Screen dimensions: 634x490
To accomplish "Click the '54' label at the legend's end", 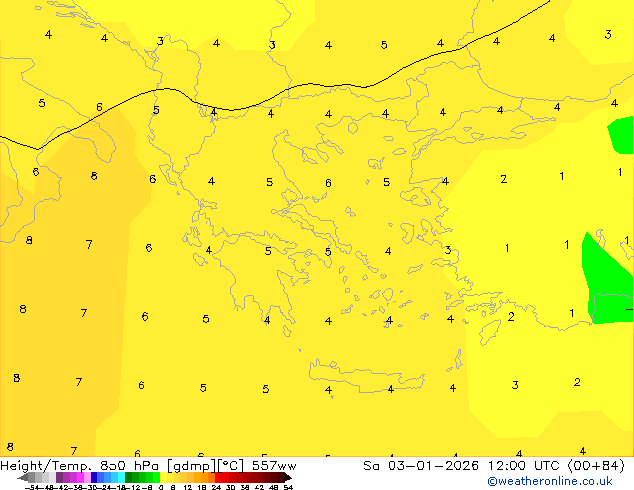I will [288, 488].
